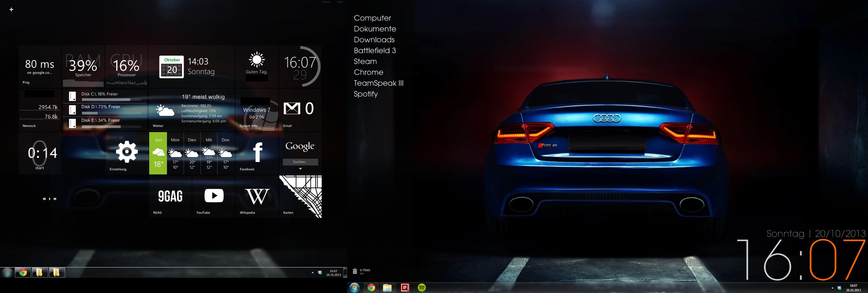Skip to next track button
Viewport: 868px width, 293px height.
pos(55,199)
